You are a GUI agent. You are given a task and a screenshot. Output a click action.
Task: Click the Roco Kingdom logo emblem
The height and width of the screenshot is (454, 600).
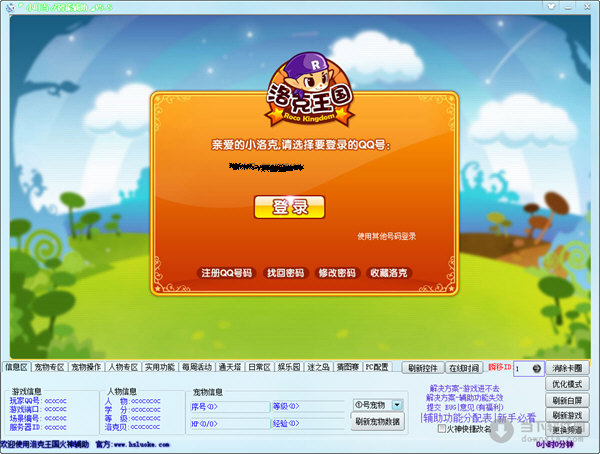click(309, 90)
